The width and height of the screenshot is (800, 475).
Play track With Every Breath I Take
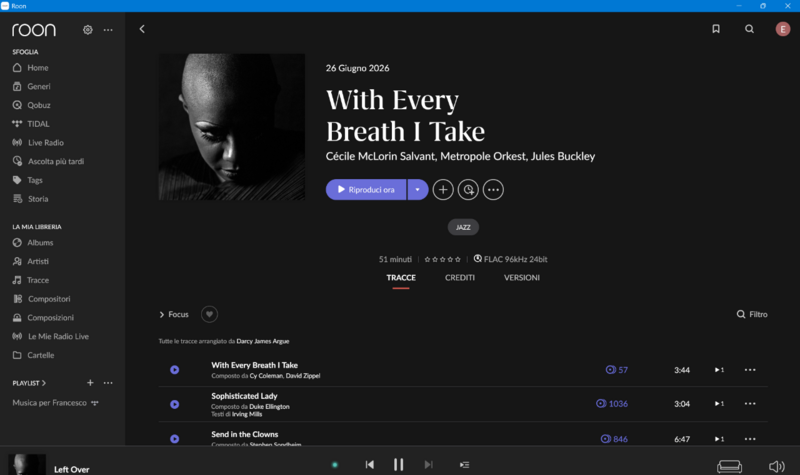click(174, 370)
